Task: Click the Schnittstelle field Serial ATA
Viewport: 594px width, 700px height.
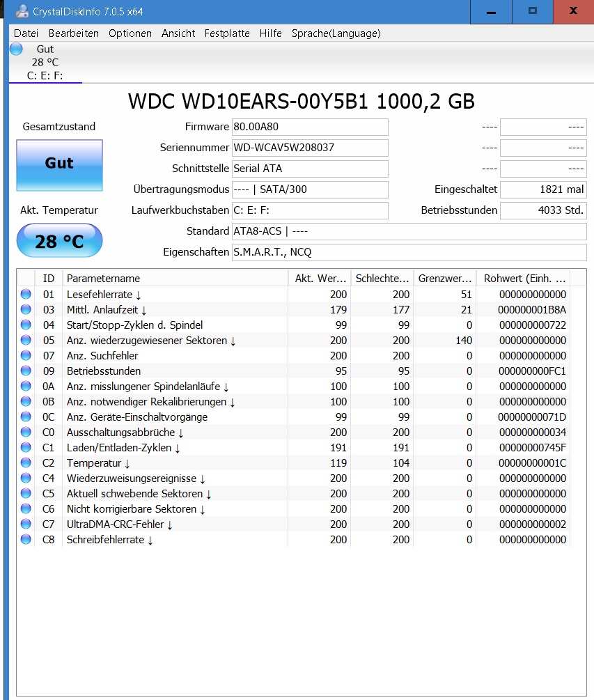Action: click(x=310, y=169)
